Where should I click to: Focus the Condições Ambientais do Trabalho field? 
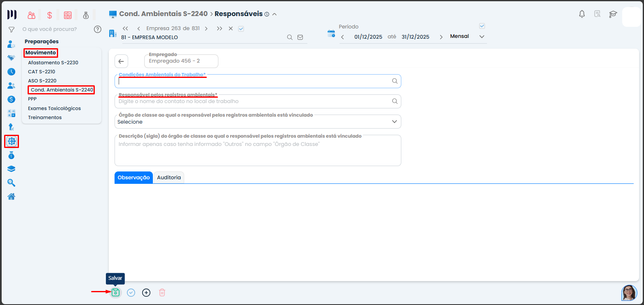258,81
